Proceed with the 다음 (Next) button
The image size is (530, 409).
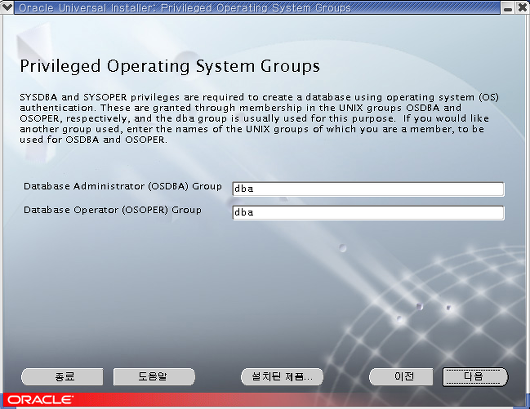tap(475, 377)
